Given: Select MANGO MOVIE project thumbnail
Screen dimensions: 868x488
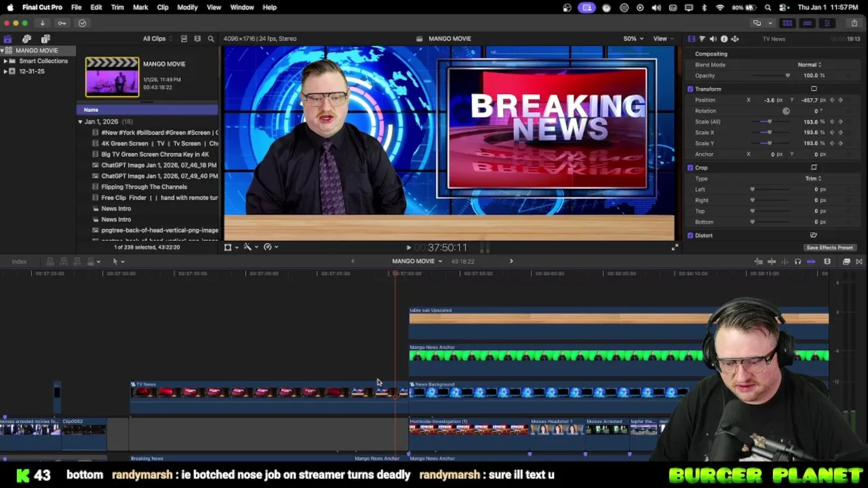Looking at the screenshot, I should 112,77.
